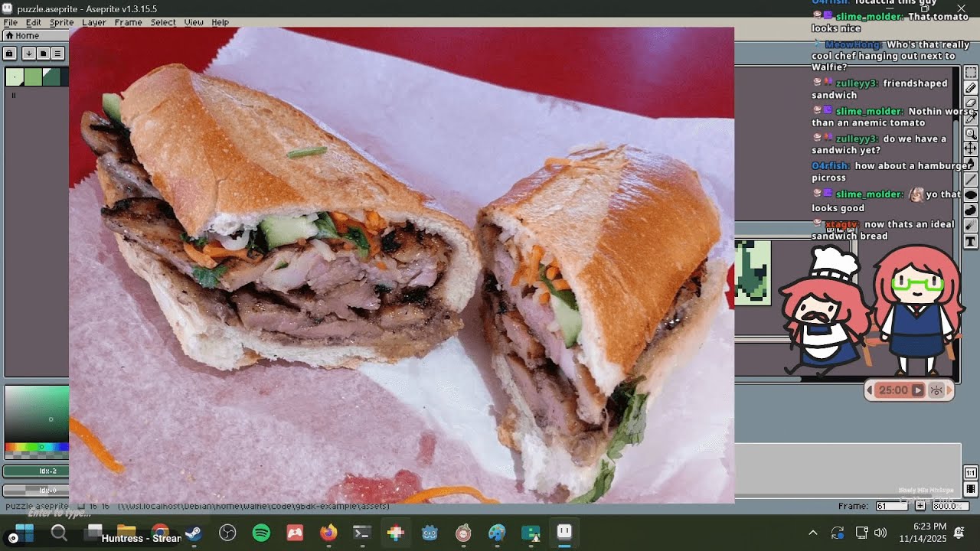This screenshot has width=980, height=551.
Task: Select the Idx-2 foreground color bar
Action: [x=37, y=471]
